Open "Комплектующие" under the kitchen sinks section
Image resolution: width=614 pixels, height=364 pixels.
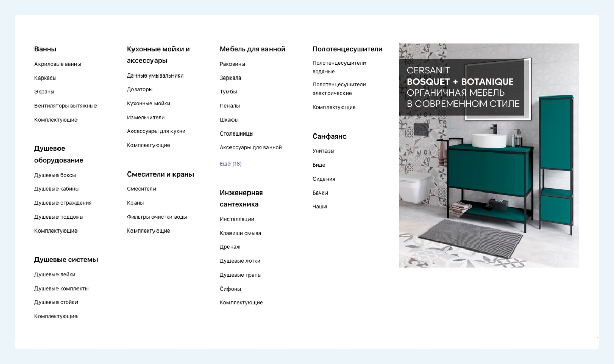[149, 145]
